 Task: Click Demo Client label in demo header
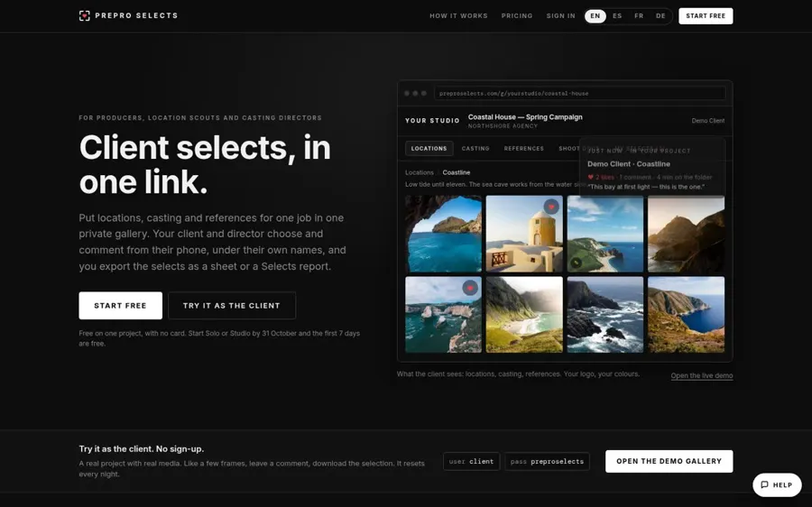[708, 121]
